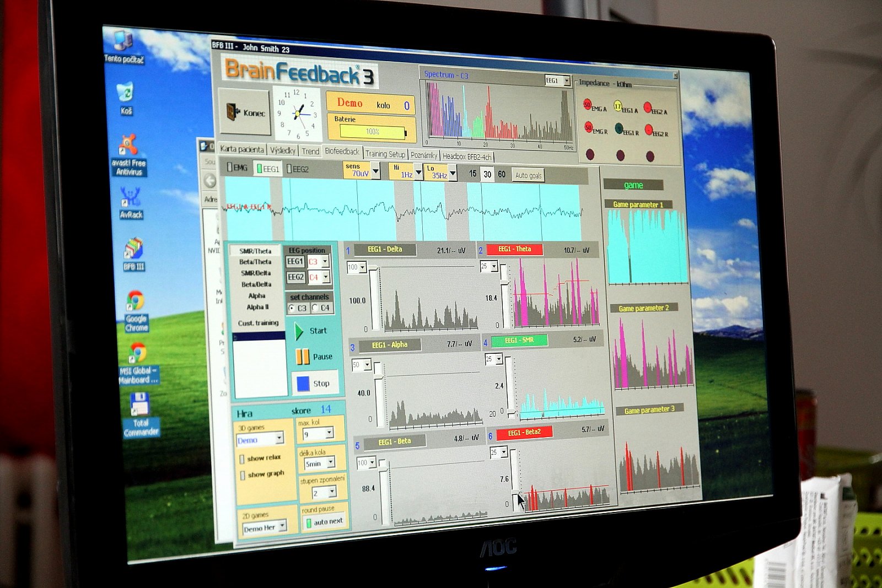Click the EEG1 R impedance indicator
This screenshot has width=882, height=588.
click(x=619, y=129)
